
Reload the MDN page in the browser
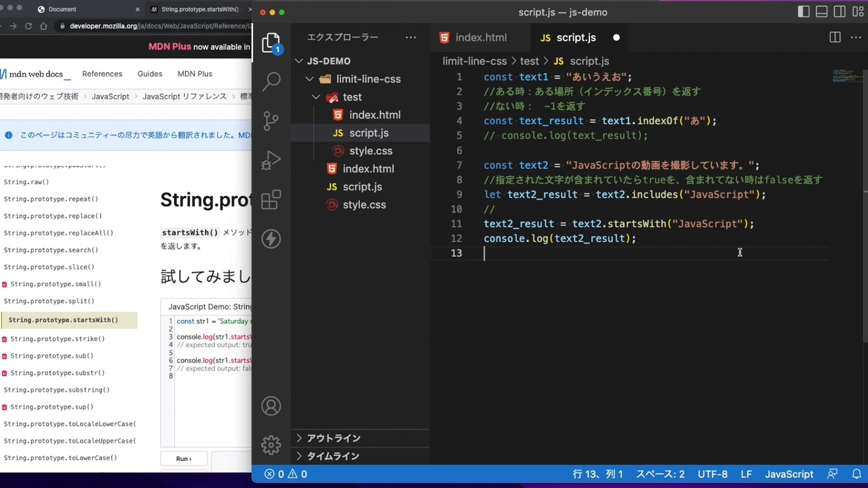[28, 26]
